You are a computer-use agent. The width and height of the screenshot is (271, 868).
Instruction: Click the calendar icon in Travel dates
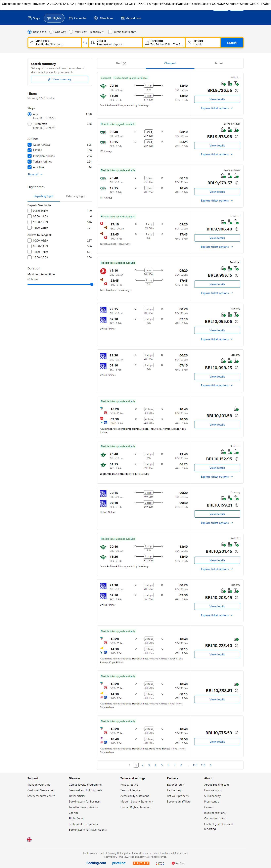[x=147, y=43]
